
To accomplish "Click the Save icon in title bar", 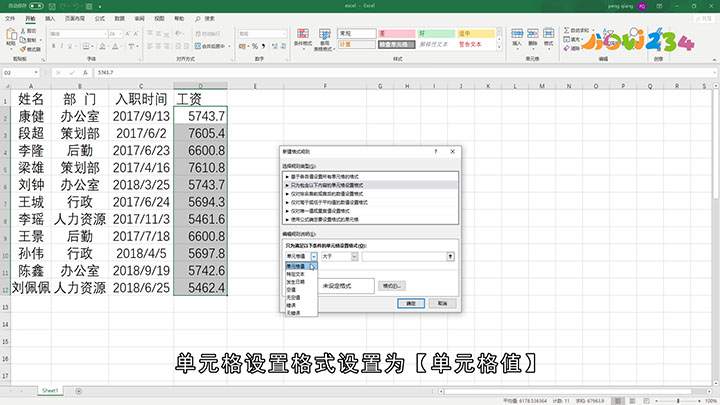I will pos(52,6).
